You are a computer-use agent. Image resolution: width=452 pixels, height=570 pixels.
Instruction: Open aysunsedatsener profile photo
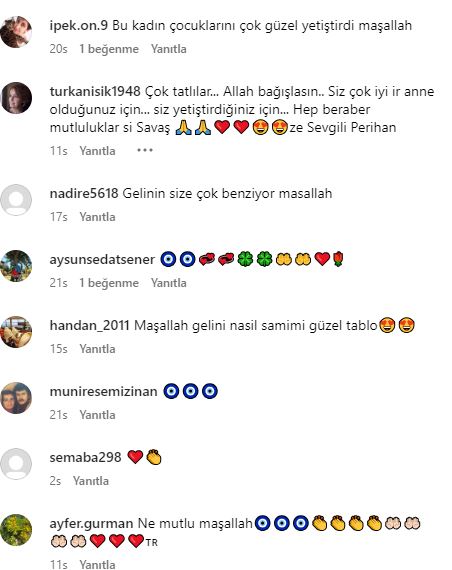click(x=16, y=266)
